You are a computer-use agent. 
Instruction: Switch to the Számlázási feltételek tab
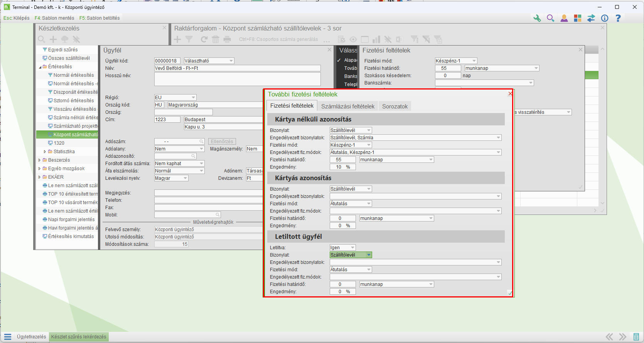click(347, 106)
